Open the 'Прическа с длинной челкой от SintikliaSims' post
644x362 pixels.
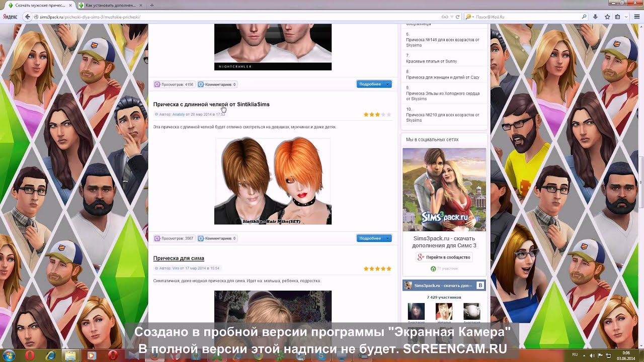(211, 104)
